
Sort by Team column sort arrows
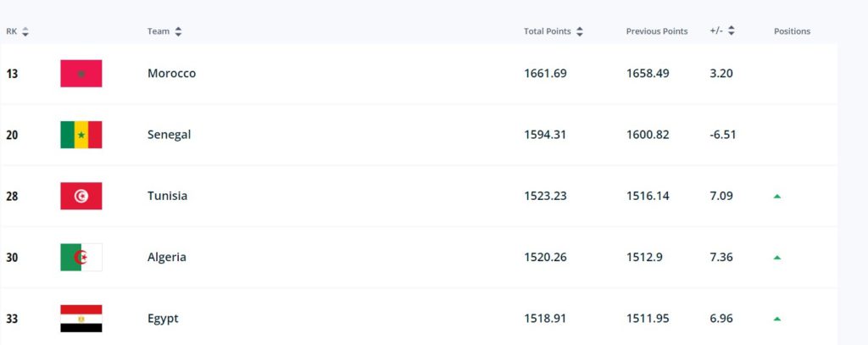[x=178, y=31]
